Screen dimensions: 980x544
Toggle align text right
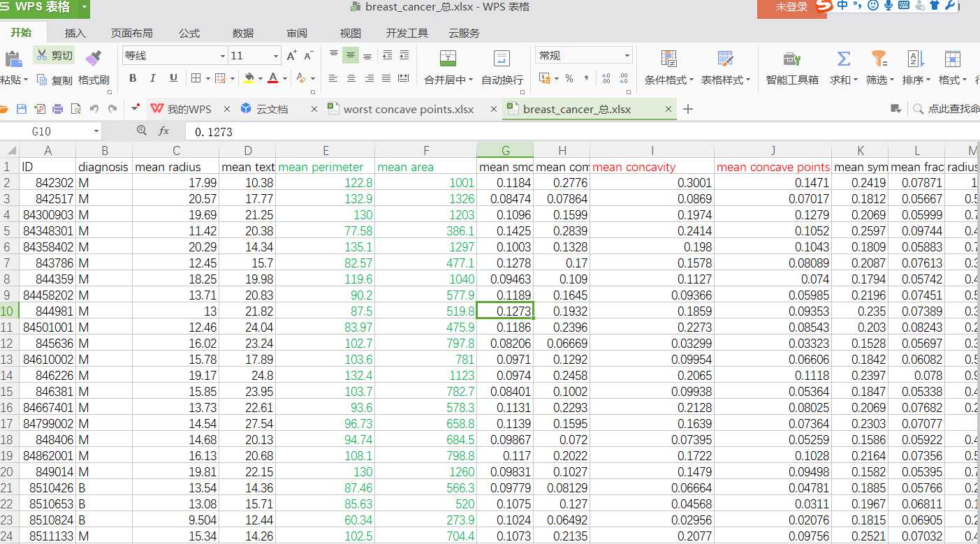369,78
